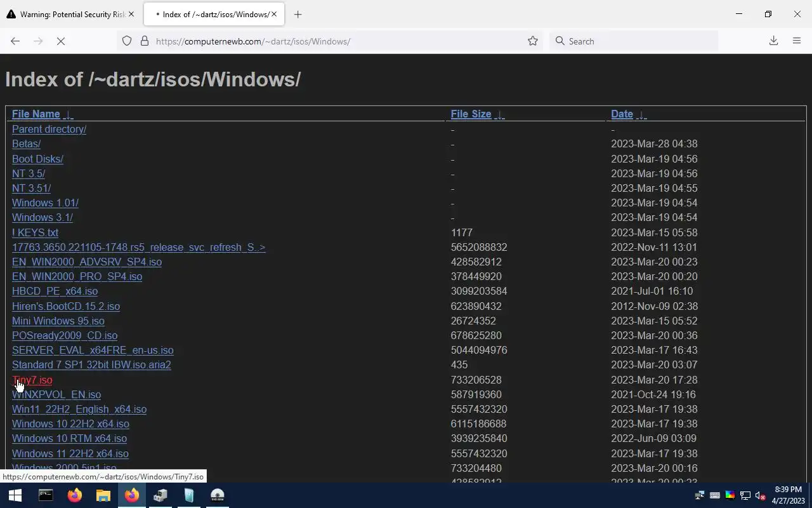Download the 17763.3650.221105-1748.rs5_release file
This screenshot has height=508, width=812.
(138, 247)
